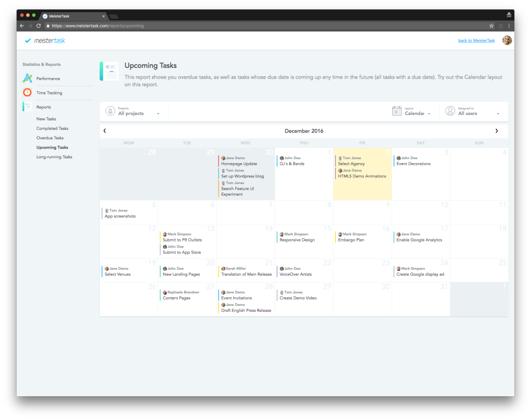This screenshot has width=531, height=420.
Task: Select the Completed Tasks report
Action: (52, 128)
